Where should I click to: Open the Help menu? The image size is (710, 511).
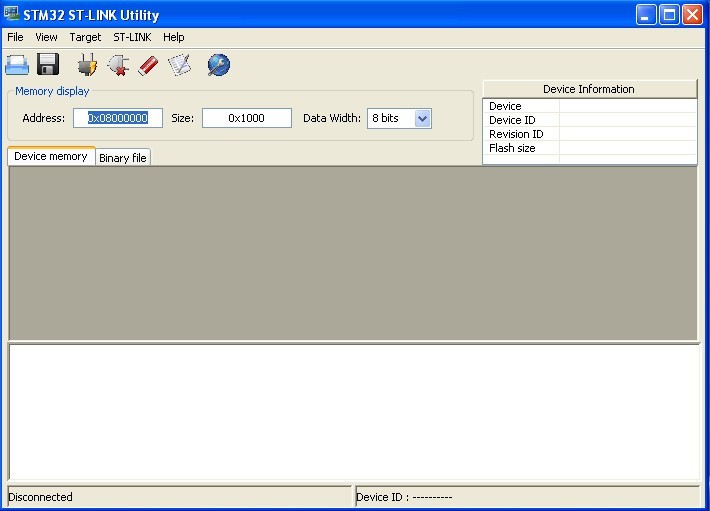[x=173, y=37]
